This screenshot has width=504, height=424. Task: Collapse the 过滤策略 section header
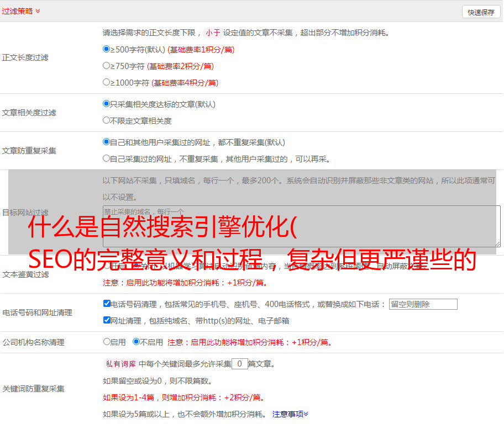(x=21, y=11)
